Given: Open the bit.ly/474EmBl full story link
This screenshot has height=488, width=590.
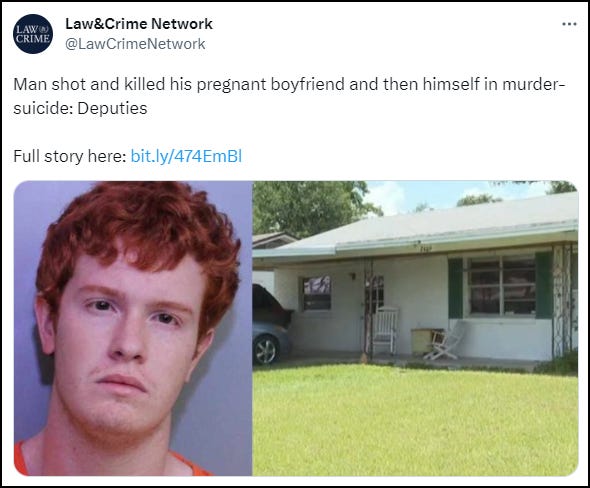Looking at the screenshot, I should point(186,156).
